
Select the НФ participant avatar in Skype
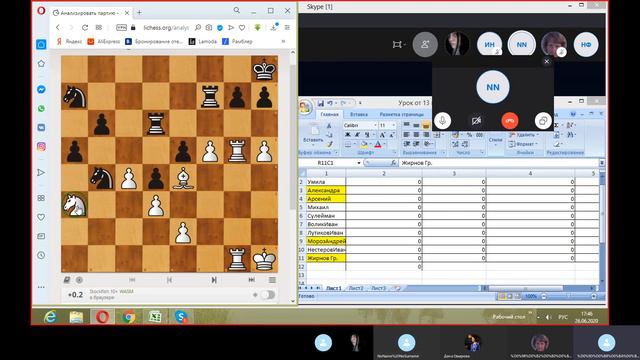click(x=586, y=44)
